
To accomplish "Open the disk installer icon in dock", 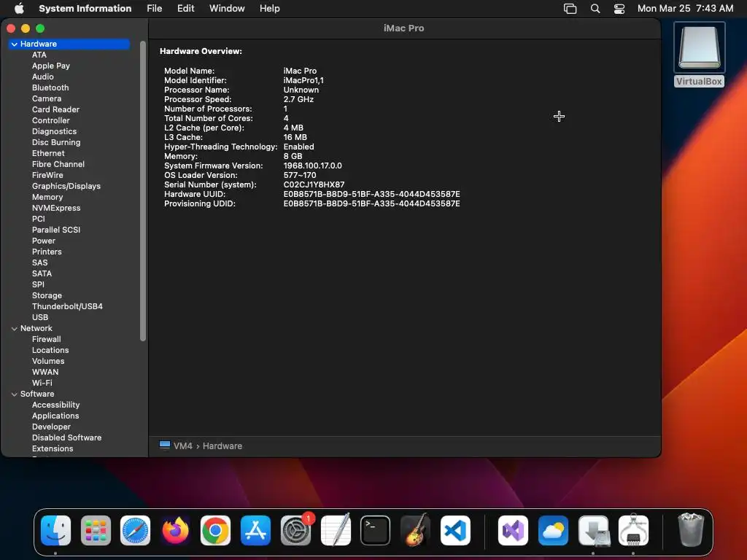I will (594, 530).
